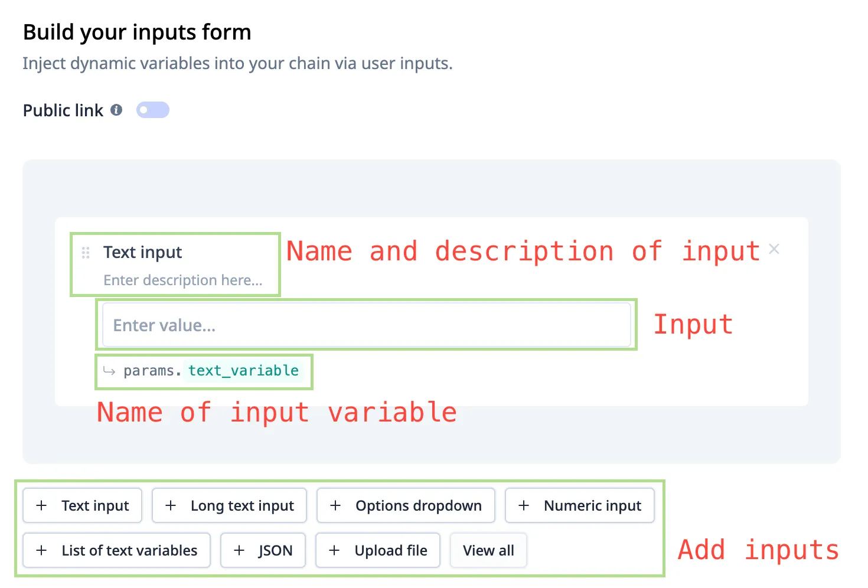The image size is (868, 588).
Task: Add a Long text input
Action: (x=229, y=506)
